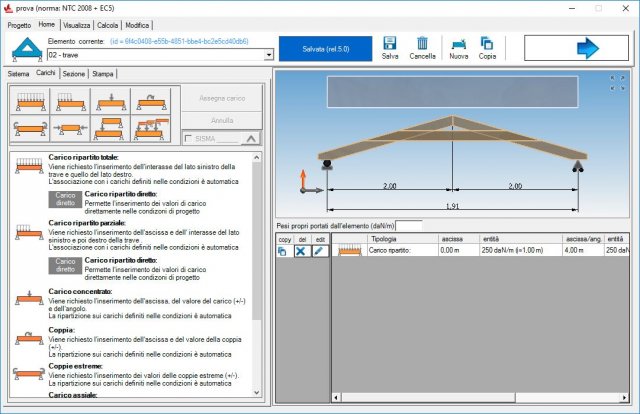This screenshot has width=640, height=414.
Task: Edit the load row with pencil icon
Action: tap(319, 251)
